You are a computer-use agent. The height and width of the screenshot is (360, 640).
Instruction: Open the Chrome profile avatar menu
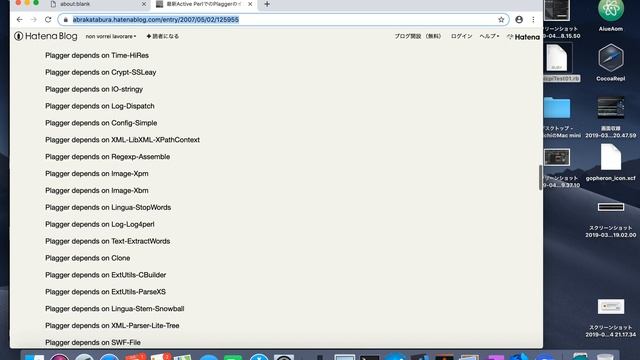coord(519,20)
